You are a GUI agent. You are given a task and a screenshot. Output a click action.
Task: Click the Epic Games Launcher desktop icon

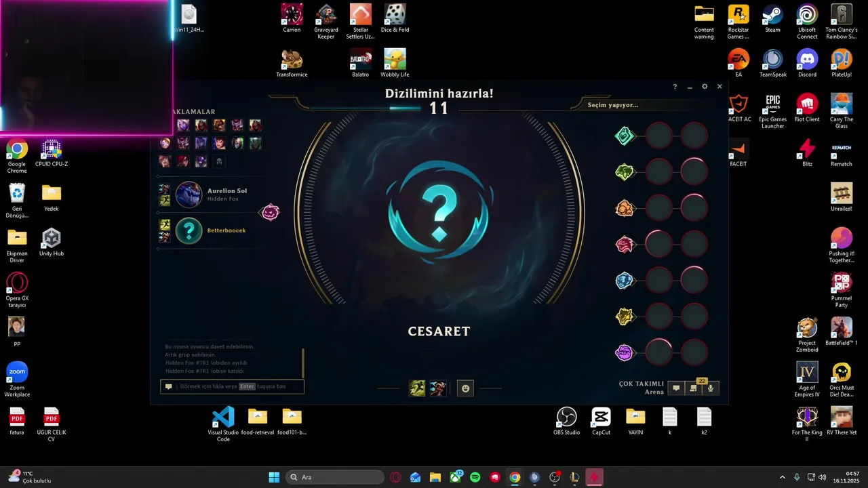772,112
